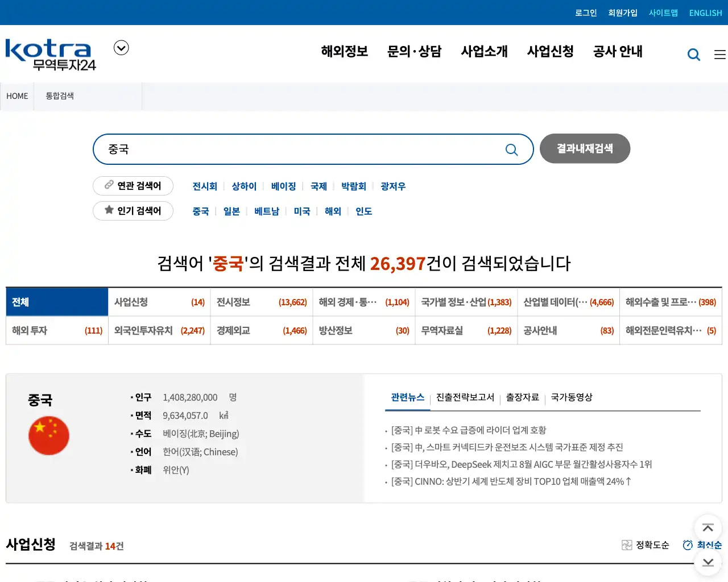Click the puzzle icon beside 정확도순
This screenshot has width=728, height=582.
(627, 544)
